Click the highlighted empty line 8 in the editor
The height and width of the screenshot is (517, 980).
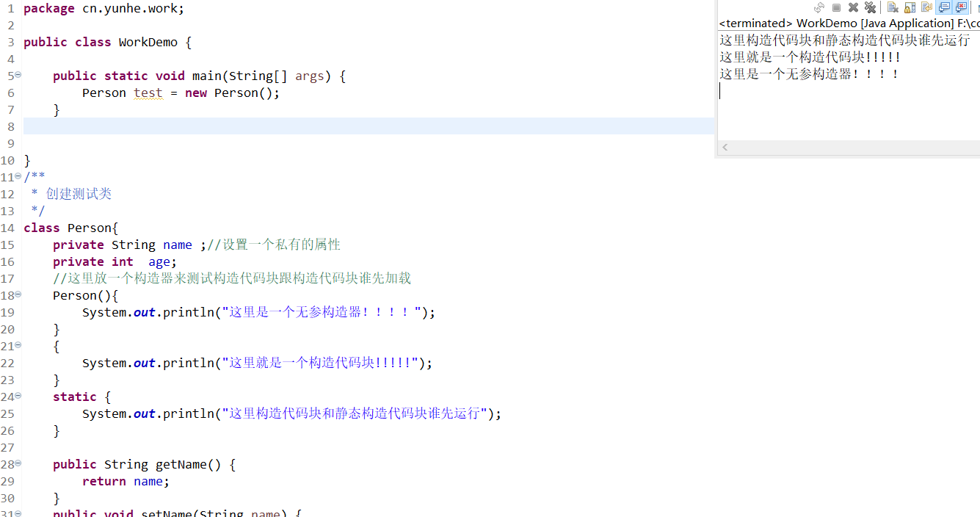369,126
